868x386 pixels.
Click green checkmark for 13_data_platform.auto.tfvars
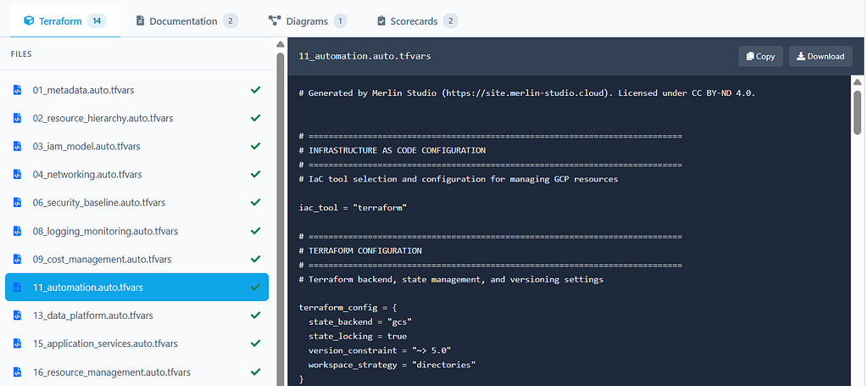point(255,315)
